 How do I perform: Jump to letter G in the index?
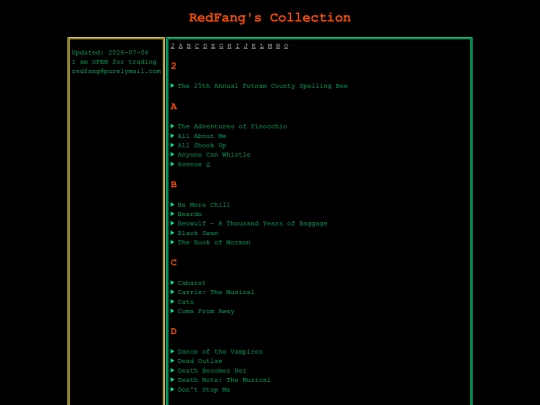[221, 46]
